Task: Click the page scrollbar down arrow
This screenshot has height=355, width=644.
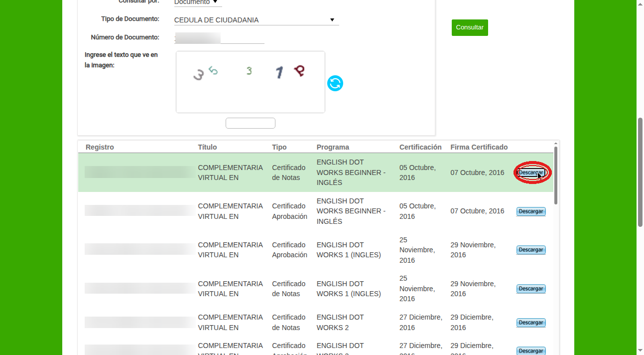Action: [641, 351]
